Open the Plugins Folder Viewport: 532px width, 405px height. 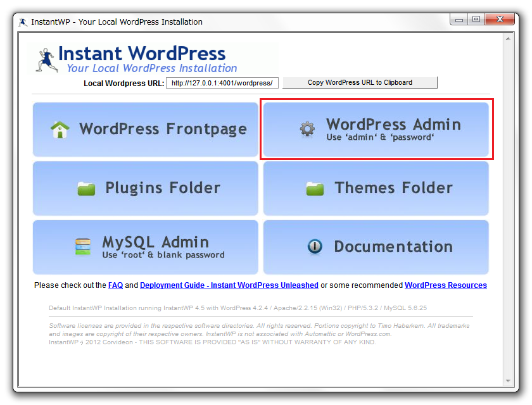pyautogui.click(x=146, y=189)
